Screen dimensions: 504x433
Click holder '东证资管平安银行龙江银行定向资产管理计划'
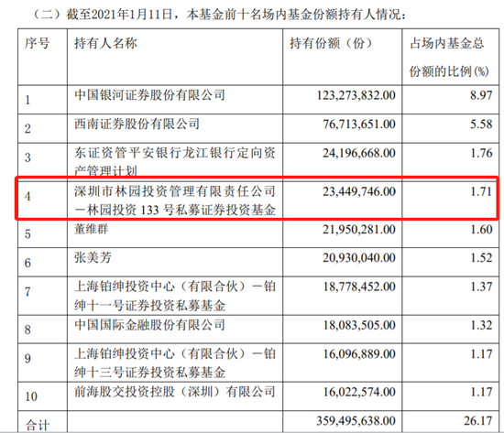pyautogui.click(x=175, y=161)
